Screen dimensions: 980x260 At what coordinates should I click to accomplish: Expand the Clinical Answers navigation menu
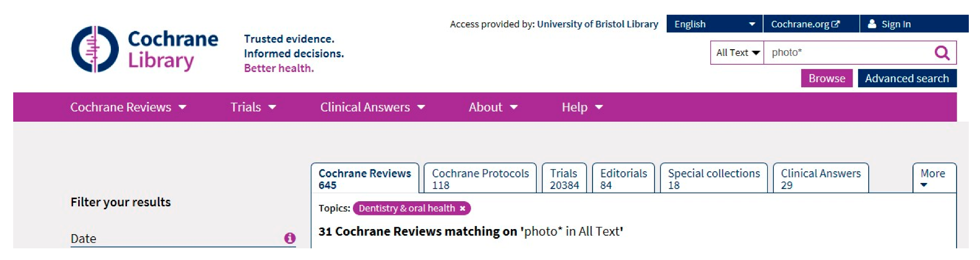coord(372,107)
